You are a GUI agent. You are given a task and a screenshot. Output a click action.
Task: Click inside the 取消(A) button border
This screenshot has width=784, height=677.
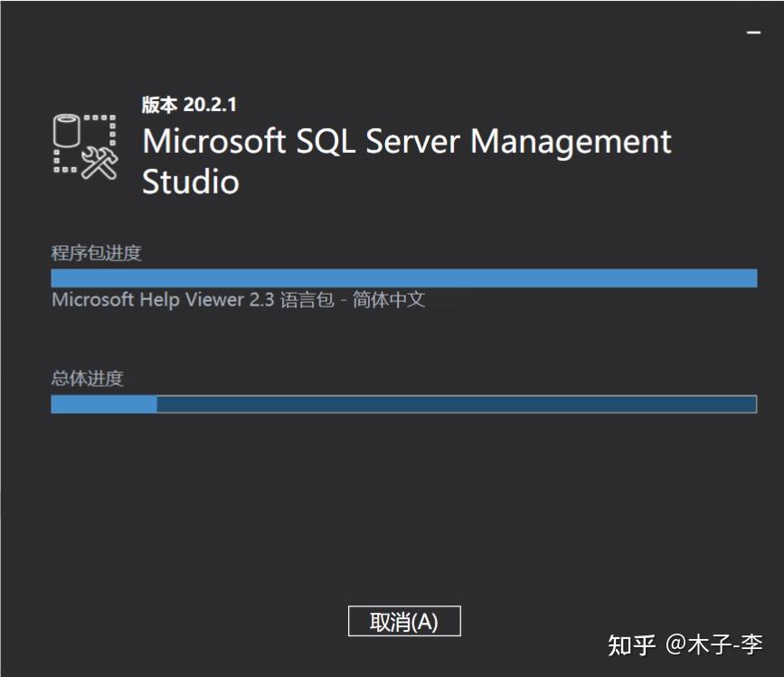403,620
